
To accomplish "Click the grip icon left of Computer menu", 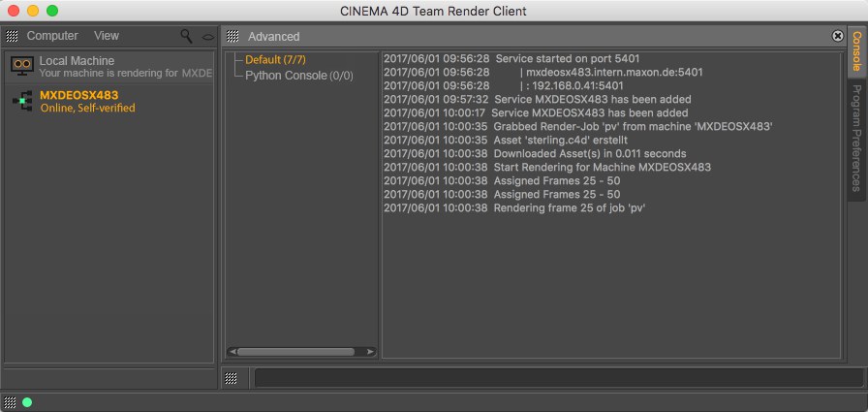I will [x=12, y=37].
